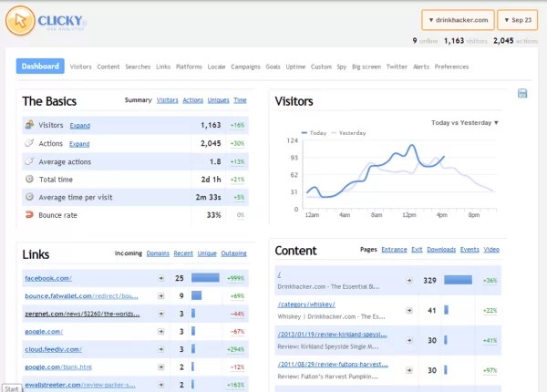This screenshot has height=392, width=547.
Task: Open the facebook.com/ incoming link
Action: (x=48, y=278)
